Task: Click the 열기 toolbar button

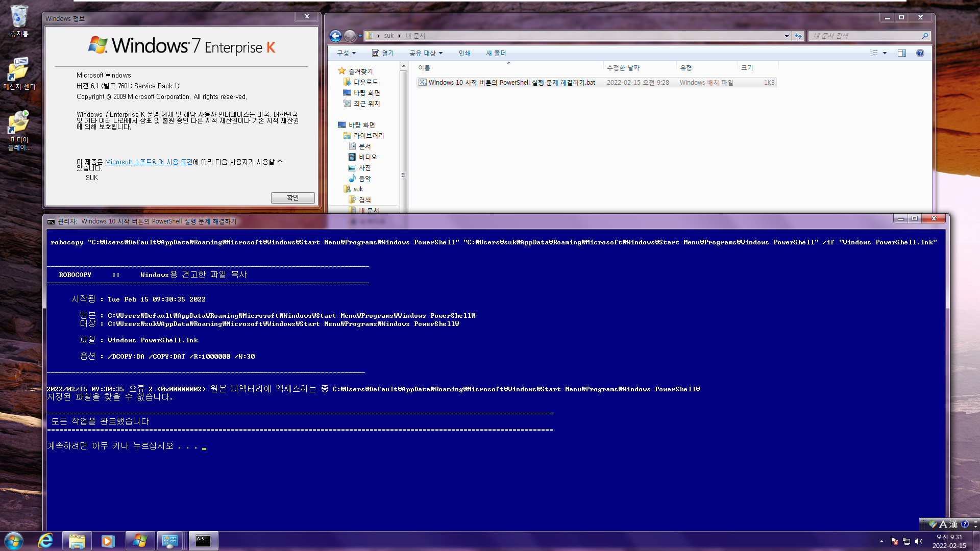Action: pos(383,53)
